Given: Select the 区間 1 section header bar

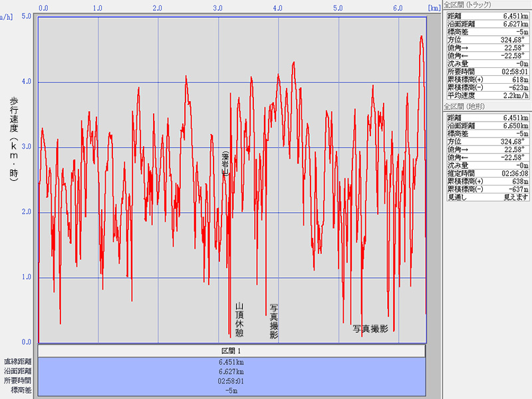Looking at the screenshot, I should [x=231, y=350].
